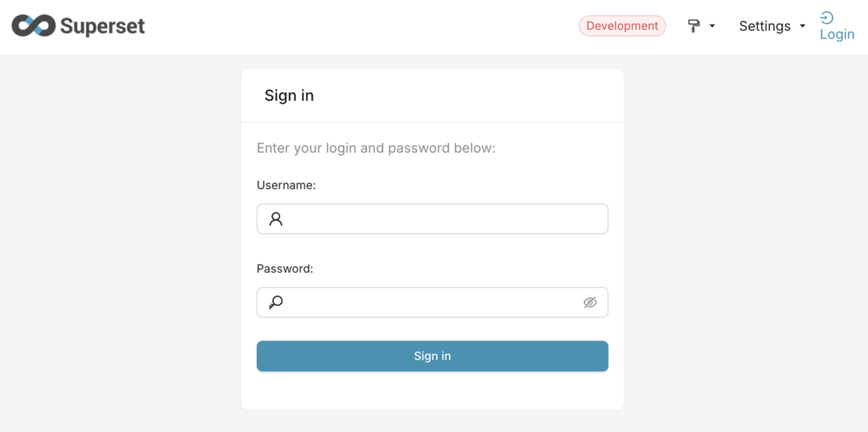This screenshot has width=868, height=432.
Task: Click the key icon in Password field
Action: pos(275,302)
